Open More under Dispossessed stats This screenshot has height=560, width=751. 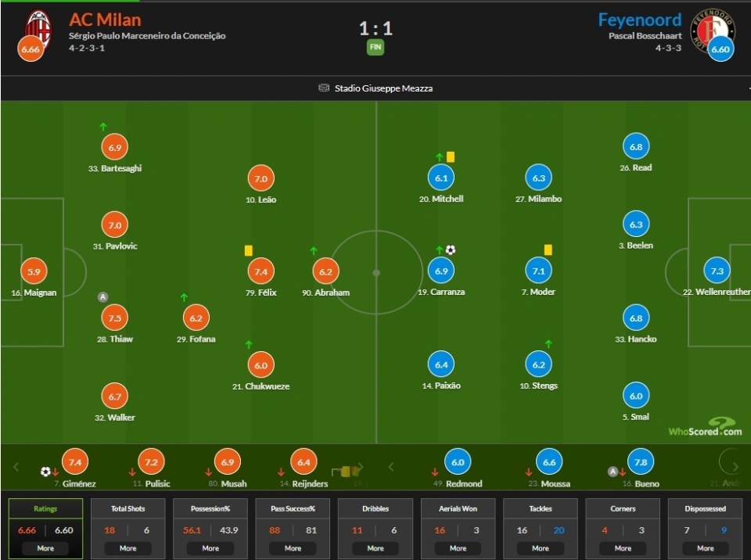(705, 548)
